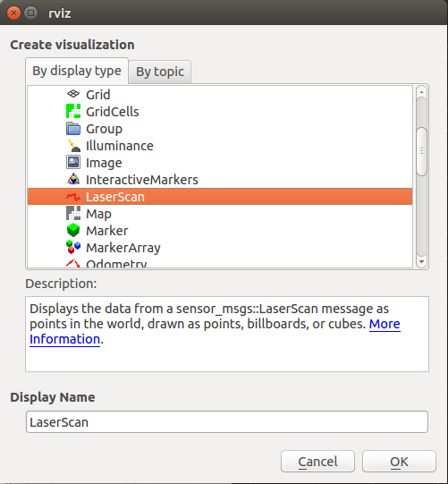
Task: Select the InteractiveMarkers list entry
Action: (x=220, y=180)
